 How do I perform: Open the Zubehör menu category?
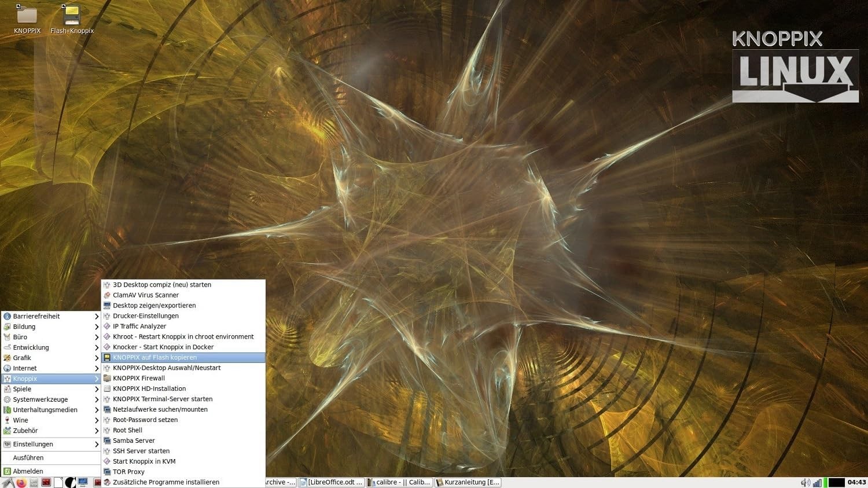click(x=51, y=431)
